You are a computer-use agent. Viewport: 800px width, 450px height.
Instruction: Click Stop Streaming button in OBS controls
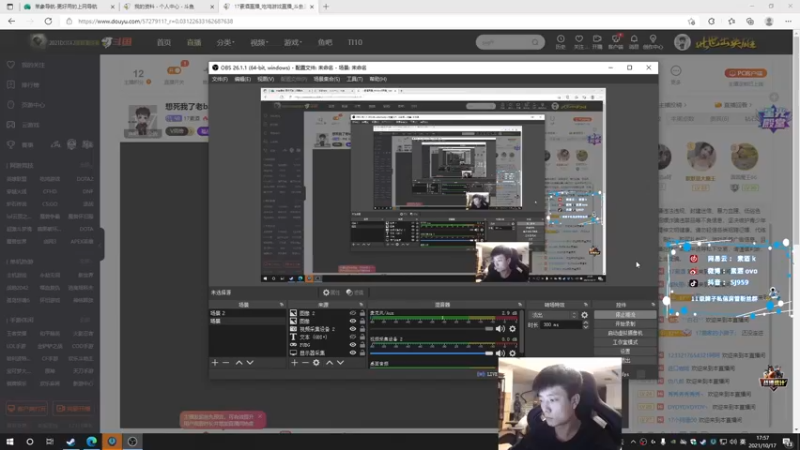(x=625, y=315)
